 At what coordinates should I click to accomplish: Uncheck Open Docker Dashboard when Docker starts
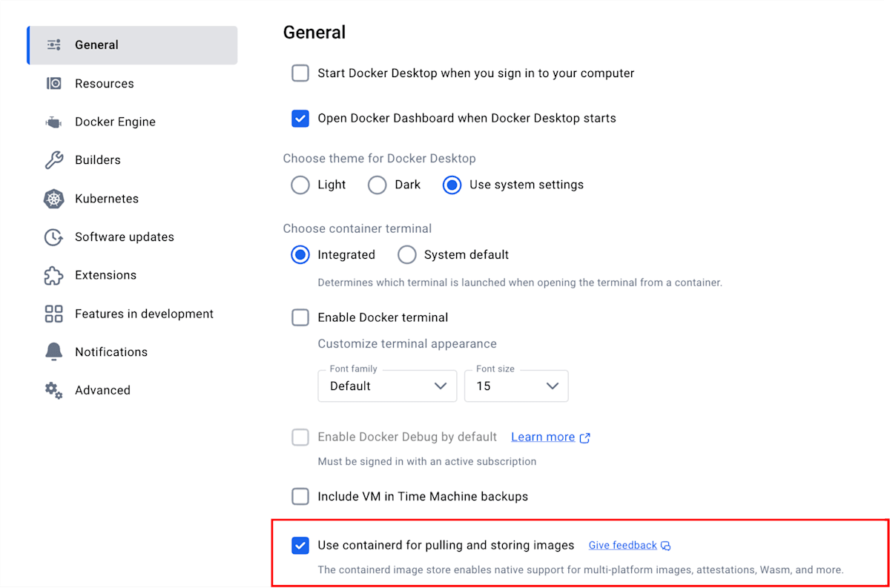300,119
